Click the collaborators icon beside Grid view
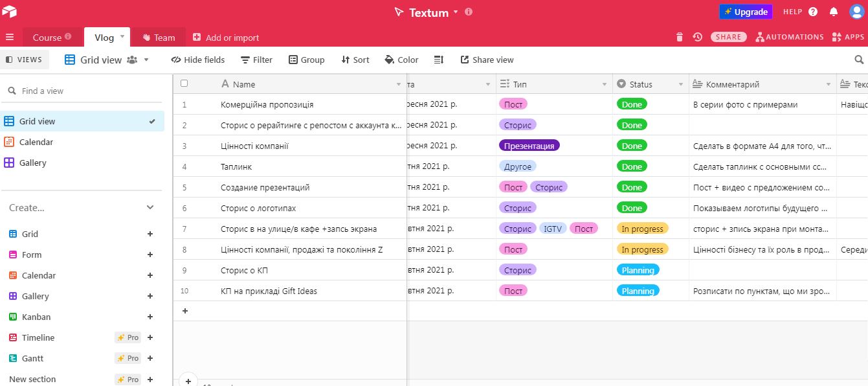The width and height of the screenshot is (868, 386). (132, 60)
